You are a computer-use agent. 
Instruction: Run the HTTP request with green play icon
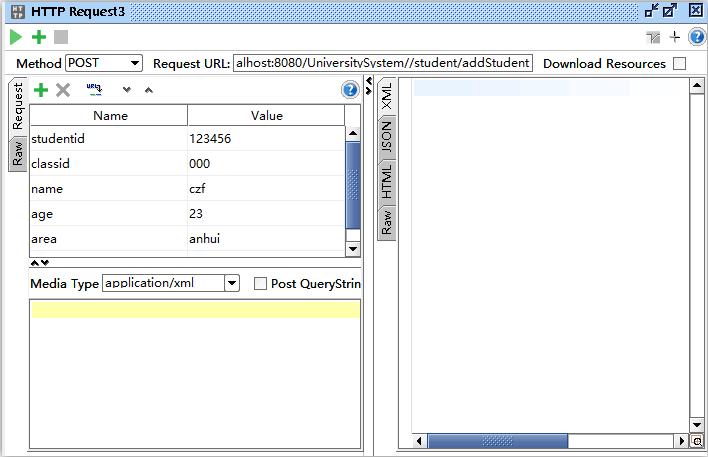16,37
